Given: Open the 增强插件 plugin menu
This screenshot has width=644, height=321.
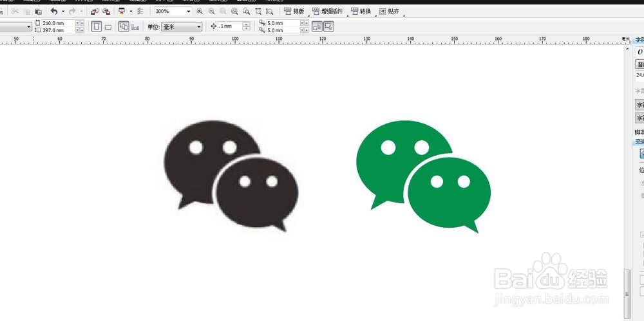Looking at the screenshot, I should (x=328, y=11).
